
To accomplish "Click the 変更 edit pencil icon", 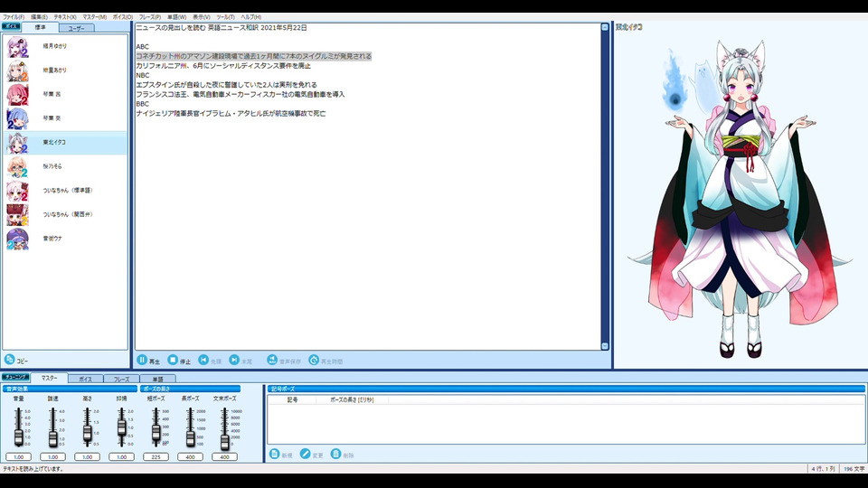I will pos(305,454).
